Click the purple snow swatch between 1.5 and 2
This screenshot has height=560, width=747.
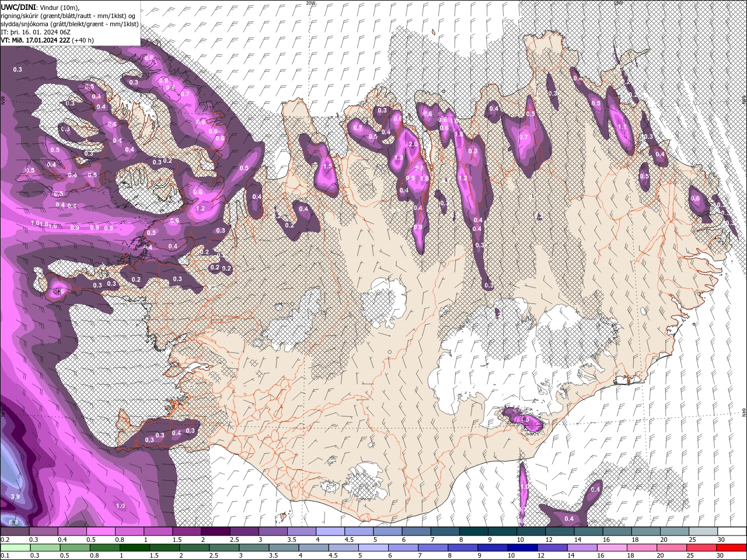click(x=187, y=531)
